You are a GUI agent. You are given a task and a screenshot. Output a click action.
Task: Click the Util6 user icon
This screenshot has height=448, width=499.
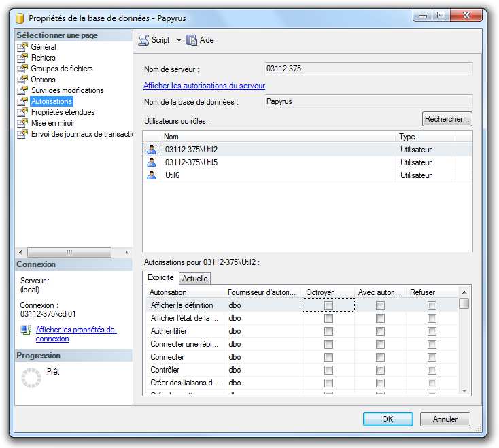tap(152, 175)
